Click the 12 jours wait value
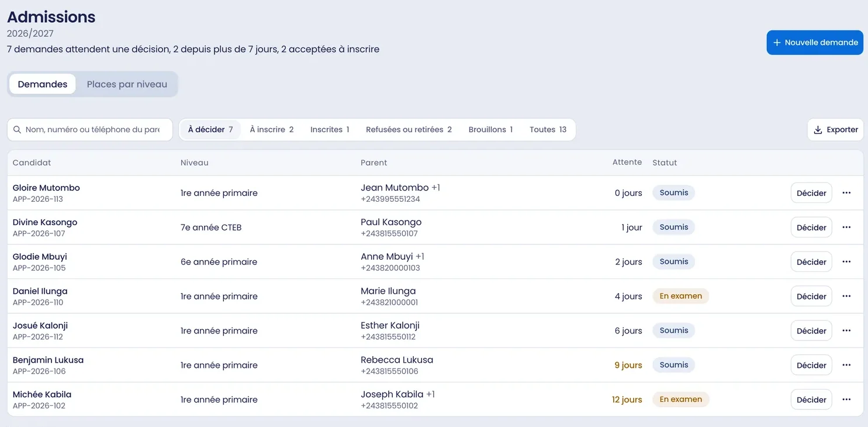The width and height of the screenshot is (868, 427). [627, 400]
